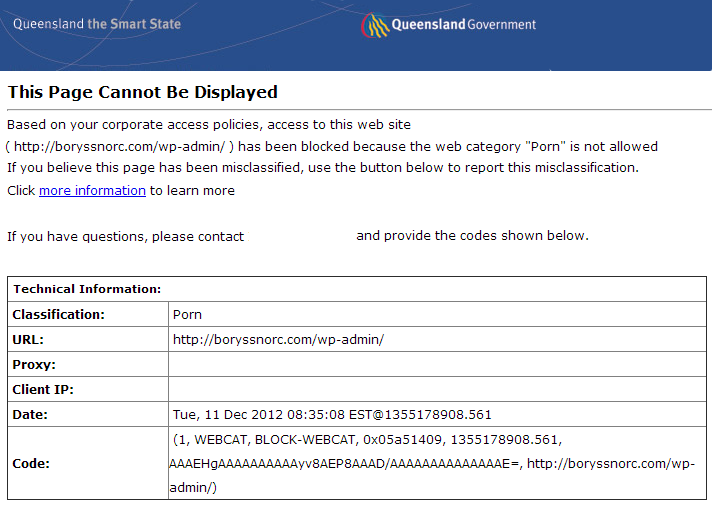Click the code string 'AAAEHgAAAAAAAAAAyv8AEP8AAAD'
712x508 pixels.
(277, 464)
